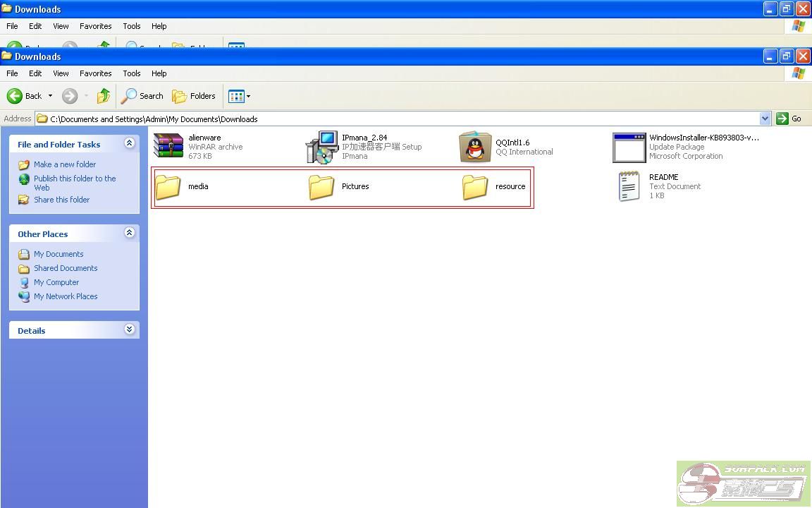Open the resource folder
Image resolution: width=812 pixels, height=508 pixels.
pos(475,187)
